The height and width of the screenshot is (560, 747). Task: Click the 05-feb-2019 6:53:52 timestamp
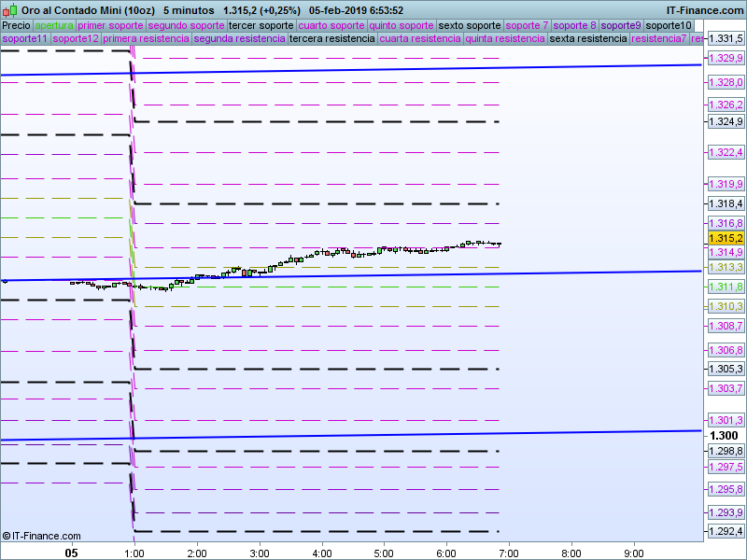click(356, 10)
